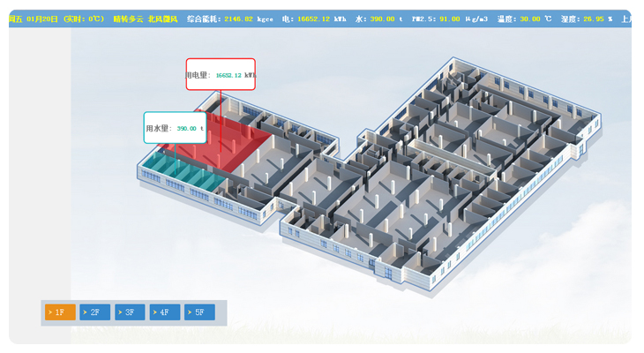
Task: Click the 湿度 humidity reading in top bar
Action: pos(587,18)
